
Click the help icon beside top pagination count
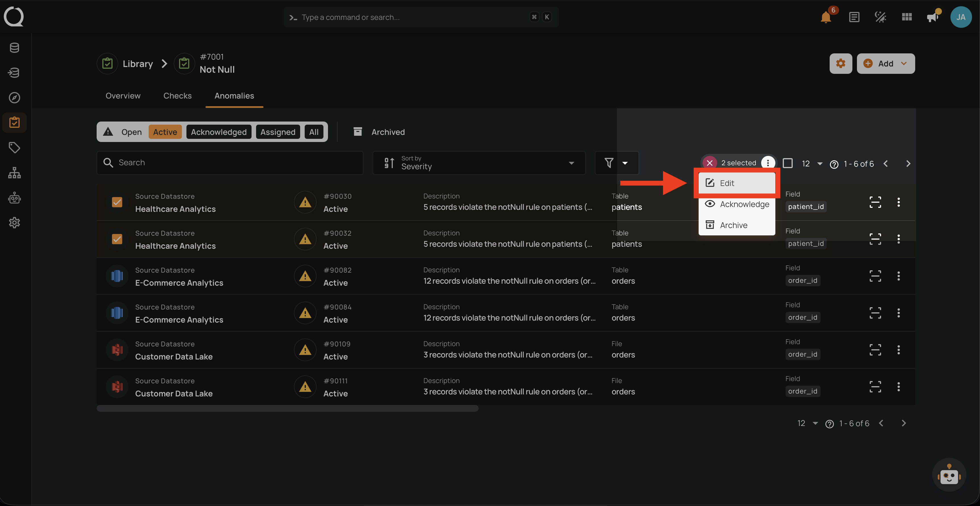(834, 164)
